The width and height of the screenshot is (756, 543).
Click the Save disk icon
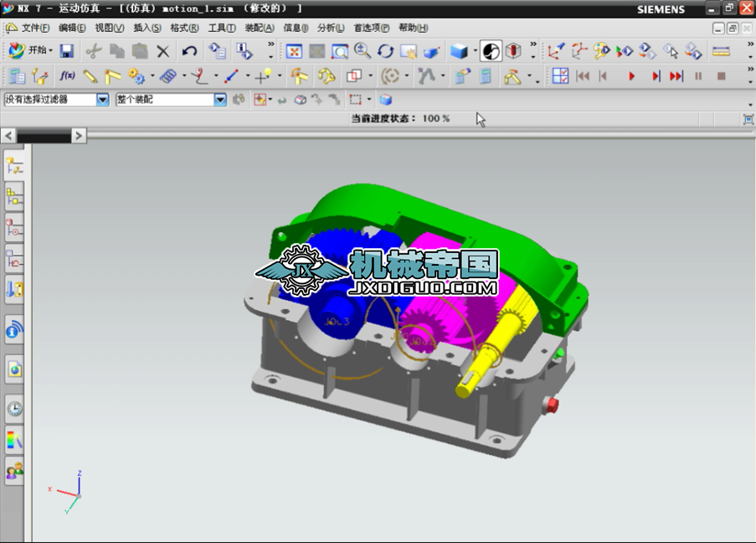(66, 51)
